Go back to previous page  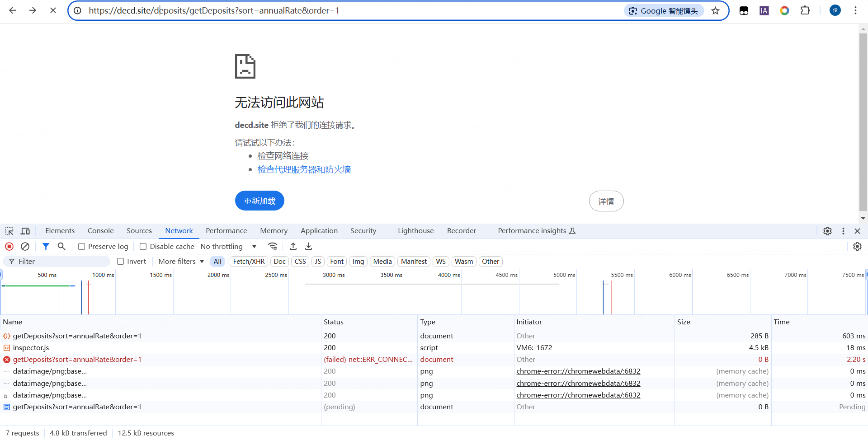pyautogui.click(x=13, y=10)
